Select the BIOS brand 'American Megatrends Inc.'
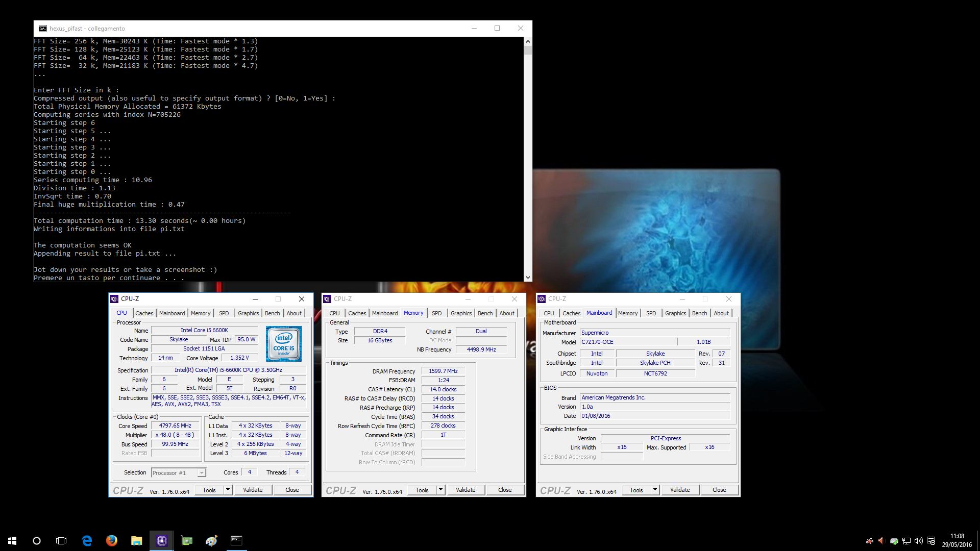980x551 pixels. pos(655,397)
